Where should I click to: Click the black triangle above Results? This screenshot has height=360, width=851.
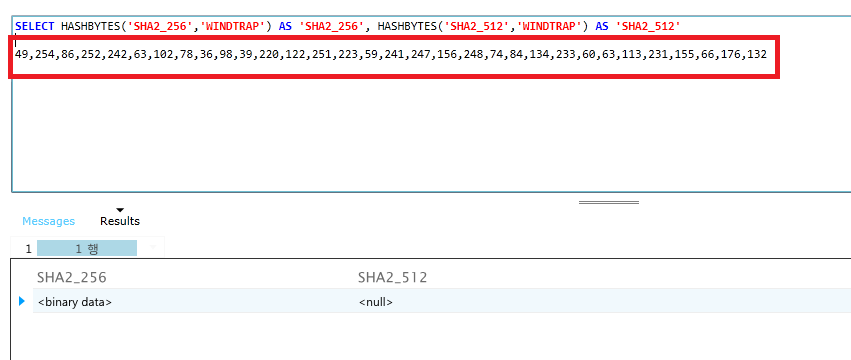[120, 210]
